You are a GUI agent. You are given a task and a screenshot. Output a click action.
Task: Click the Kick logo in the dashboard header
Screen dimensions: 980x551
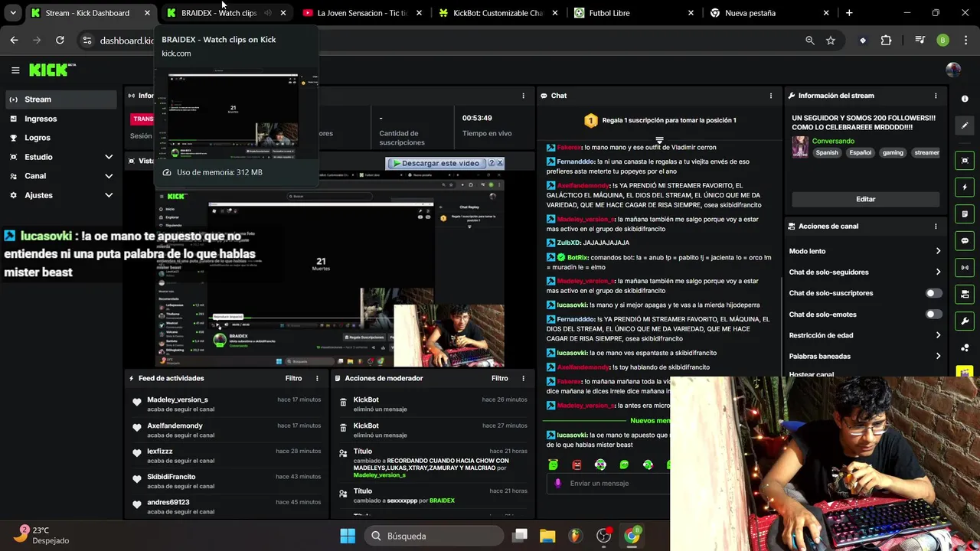pyautogui.click(x=52, y=70)
